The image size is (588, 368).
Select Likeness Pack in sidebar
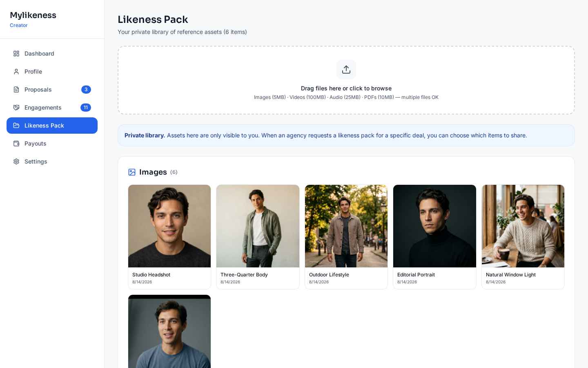point(52,126)
